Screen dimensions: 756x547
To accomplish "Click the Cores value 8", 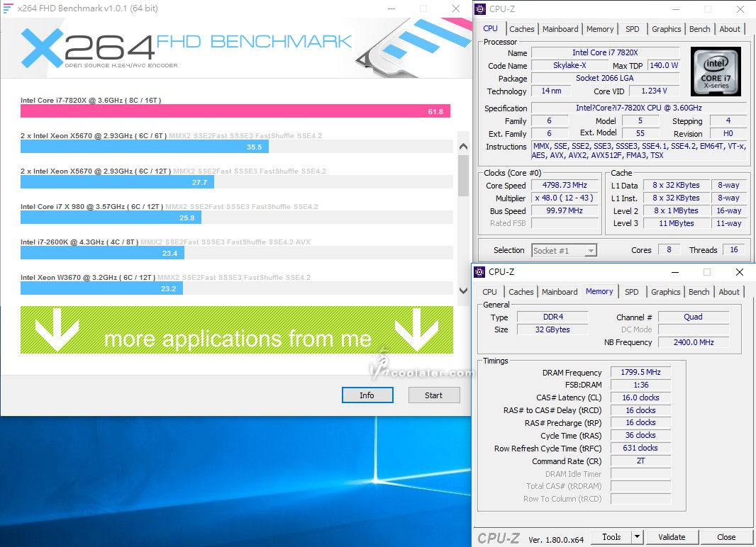I will [669, 250].
